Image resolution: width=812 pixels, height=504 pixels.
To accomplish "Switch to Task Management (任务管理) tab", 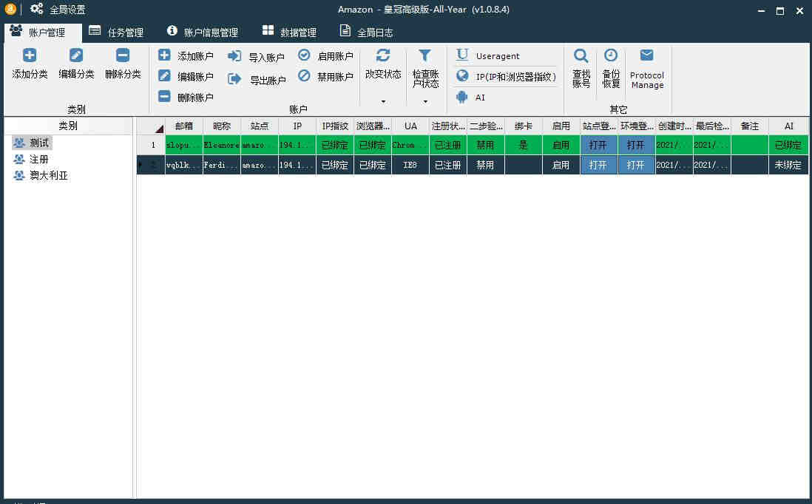I will (117, 32).
